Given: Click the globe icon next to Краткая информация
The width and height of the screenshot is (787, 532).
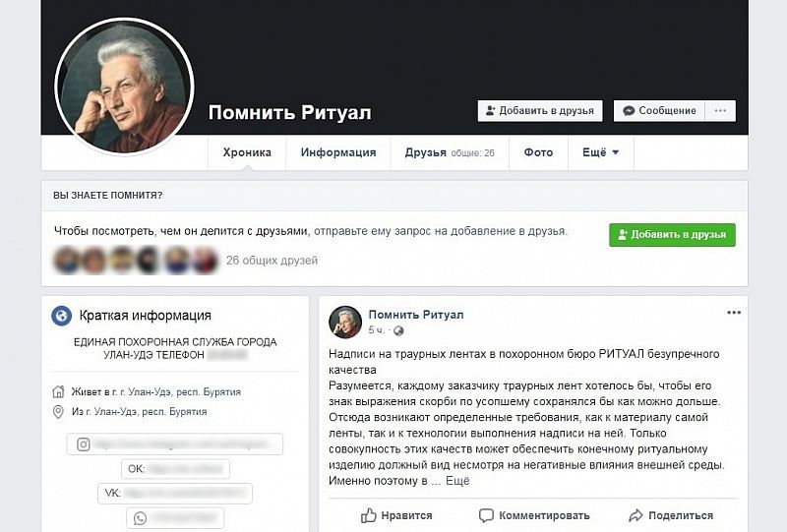Looking at the screenshot, I should [x=62, y=316].
